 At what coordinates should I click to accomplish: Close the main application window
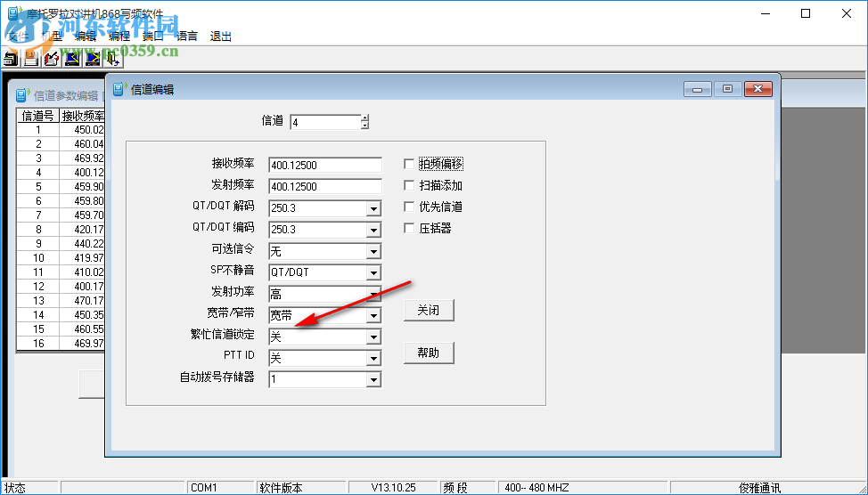(847, 14)
